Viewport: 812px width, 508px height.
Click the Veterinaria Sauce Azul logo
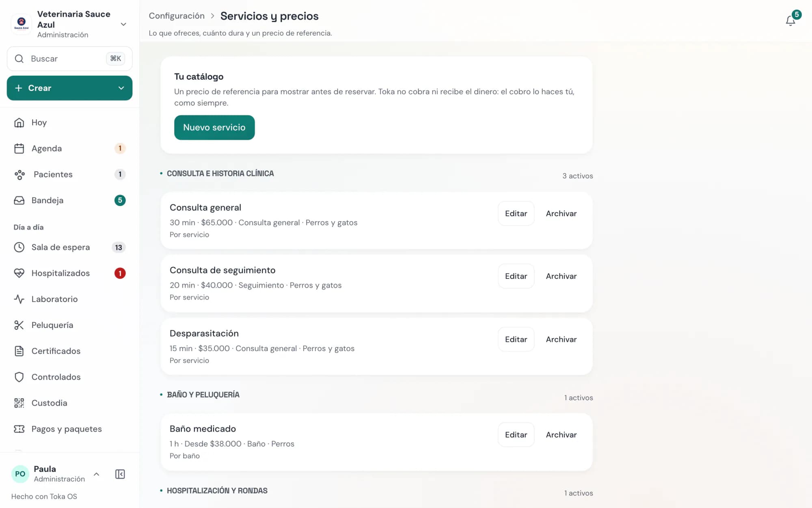[x=22, y=24]
